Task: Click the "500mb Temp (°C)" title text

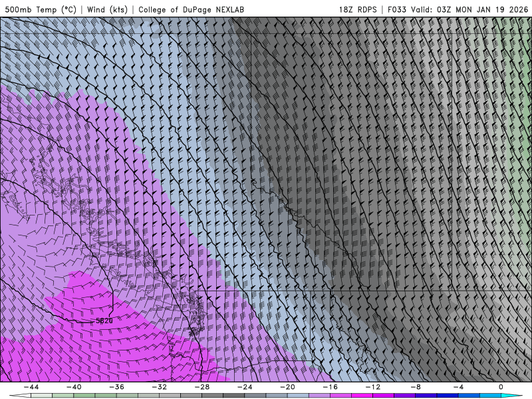Action: 41,9
